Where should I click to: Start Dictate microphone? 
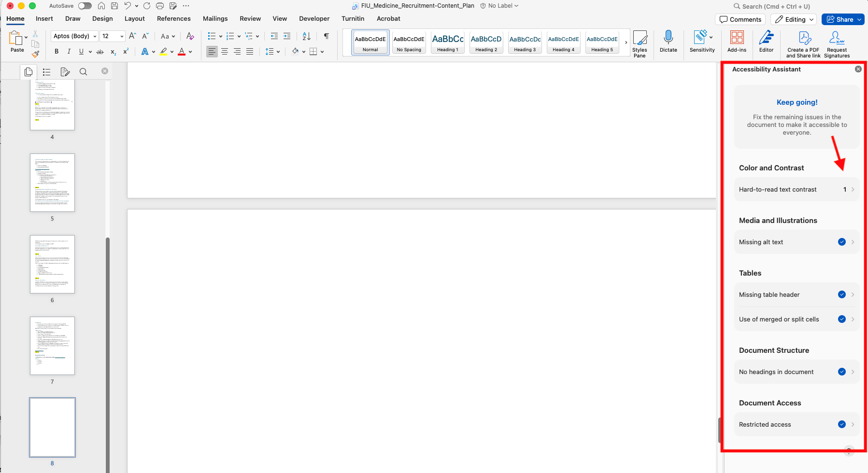click(x=669, y=42)
